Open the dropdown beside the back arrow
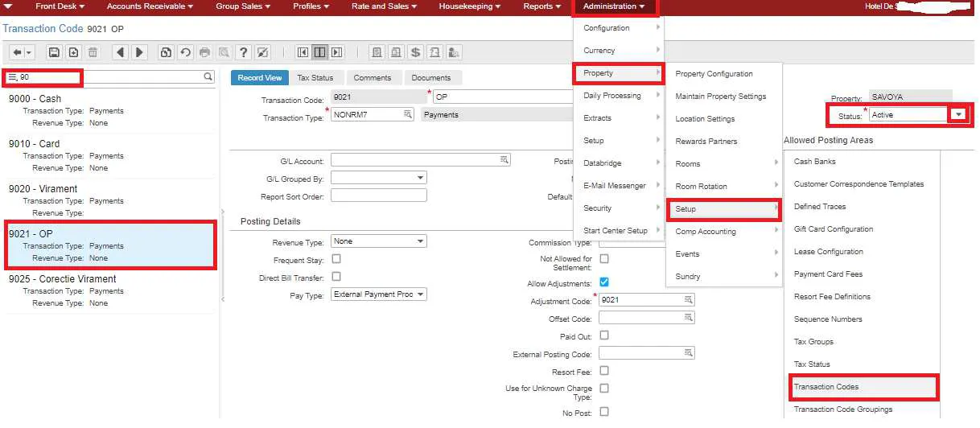Viewport: 980px width, 428px height. (31, 52)
